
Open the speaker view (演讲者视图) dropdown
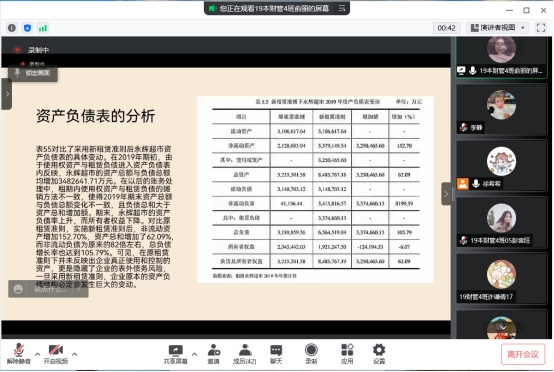(x=497, y=28)
